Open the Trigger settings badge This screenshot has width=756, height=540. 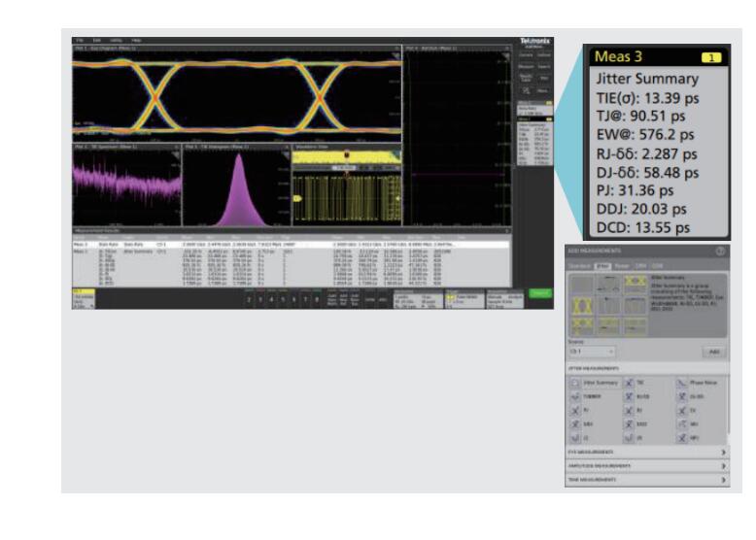click(464, 299)
